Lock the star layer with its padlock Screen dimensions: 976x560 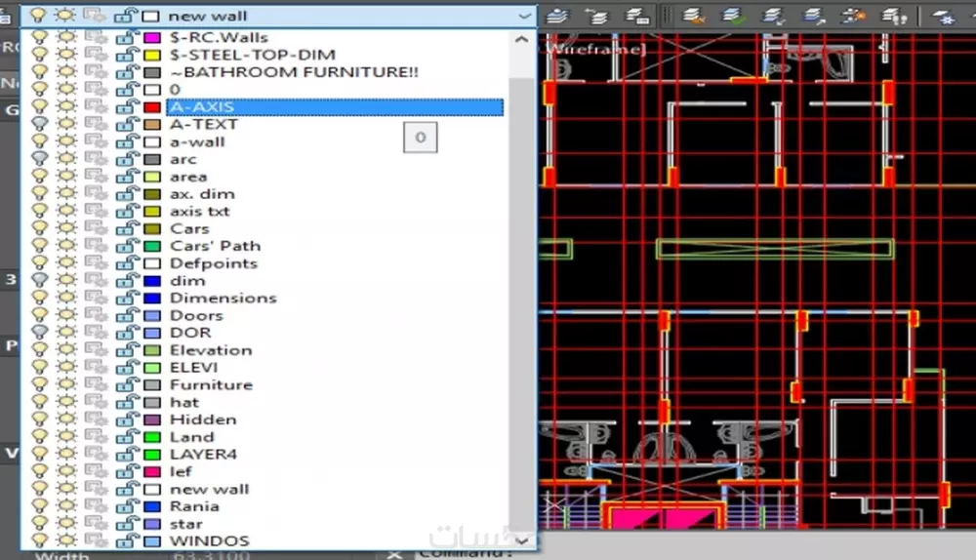126,523
